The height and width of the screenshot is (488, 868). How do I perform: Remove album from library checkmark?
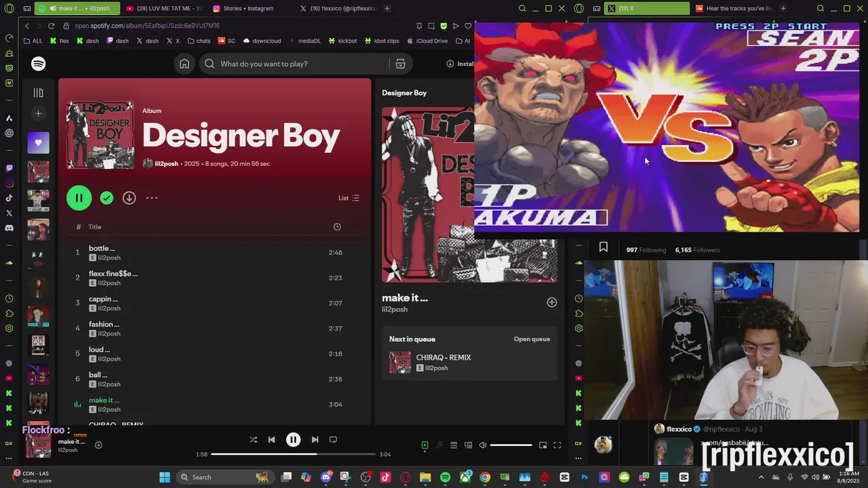[106, 198]
